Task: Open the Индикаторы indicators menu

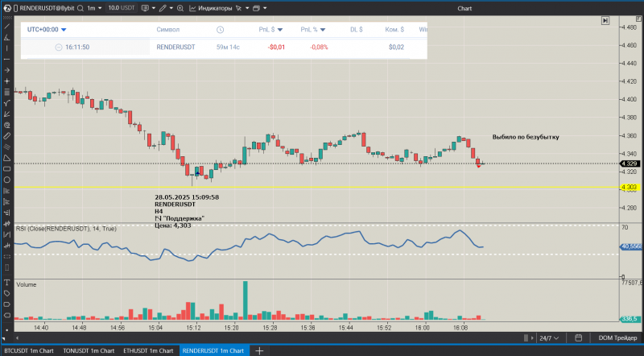Action: point(211,8)
